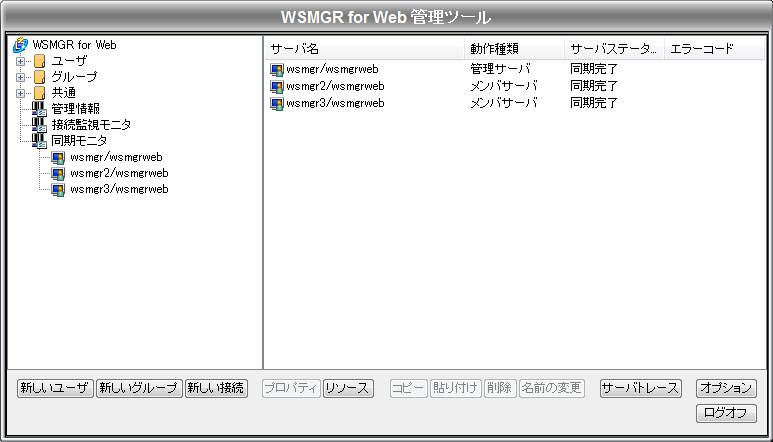Click the wsmgr2/wsmgrweb server icon in tree

[x=58, y=173]
